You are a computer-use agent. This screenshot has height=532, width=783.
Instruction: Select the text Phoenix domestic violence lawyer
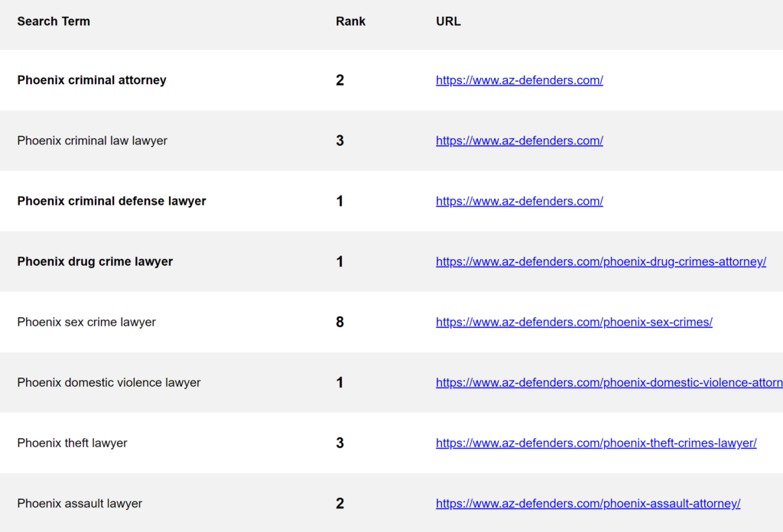pos(109,382)
